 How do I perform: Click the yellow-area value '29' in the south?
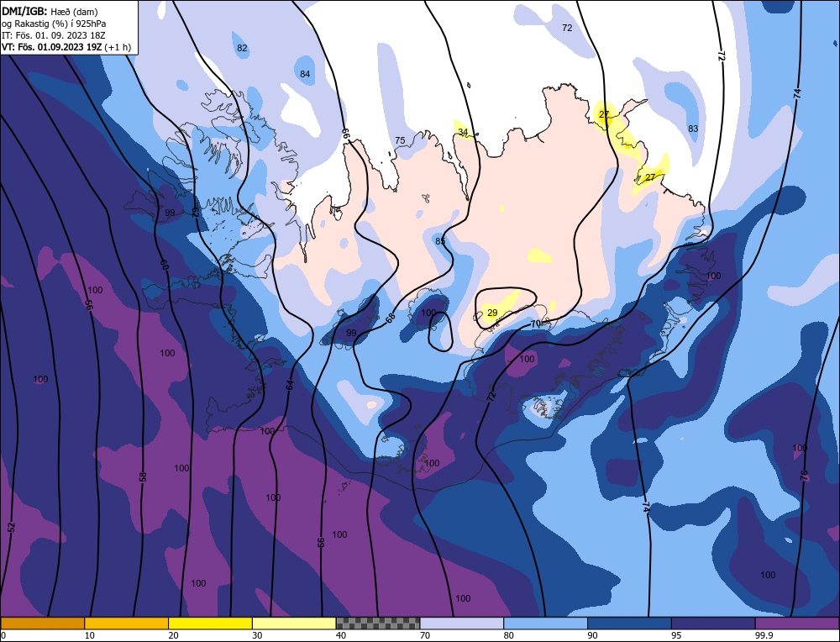coord(492,313)
